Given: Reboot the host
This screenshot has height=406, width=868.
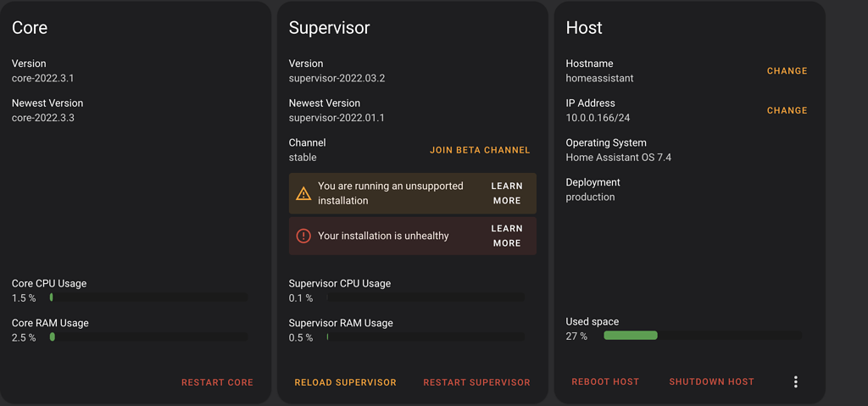Looking at the screenshot, I should tap(605, 381).
